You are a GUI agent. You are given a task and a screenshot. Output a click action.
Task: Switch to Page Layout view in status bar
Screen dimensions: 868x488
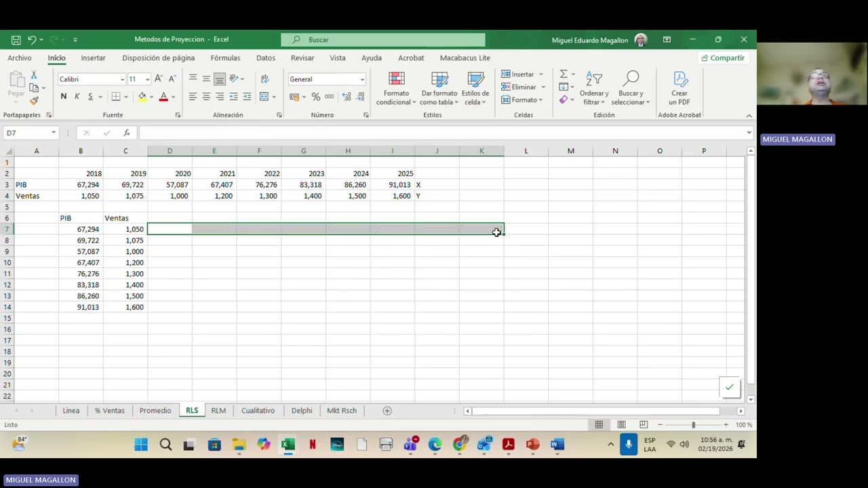[x=621, y=425]
